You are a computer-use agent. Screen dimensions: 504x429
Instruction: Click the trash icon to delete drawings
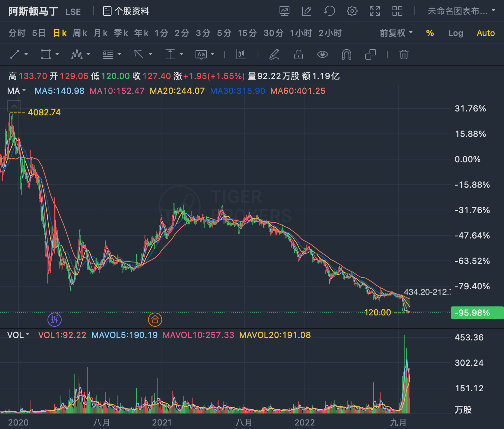click(404, 54)
